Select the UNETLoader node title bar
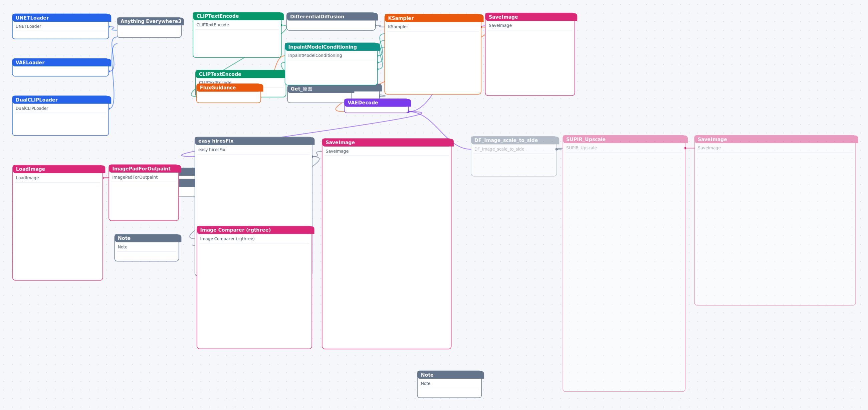 point(62,18)
